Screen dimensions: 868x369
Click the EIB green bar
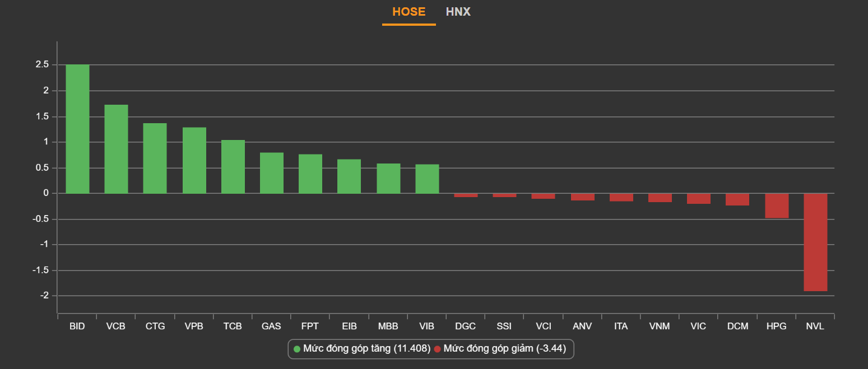(349, 176)
